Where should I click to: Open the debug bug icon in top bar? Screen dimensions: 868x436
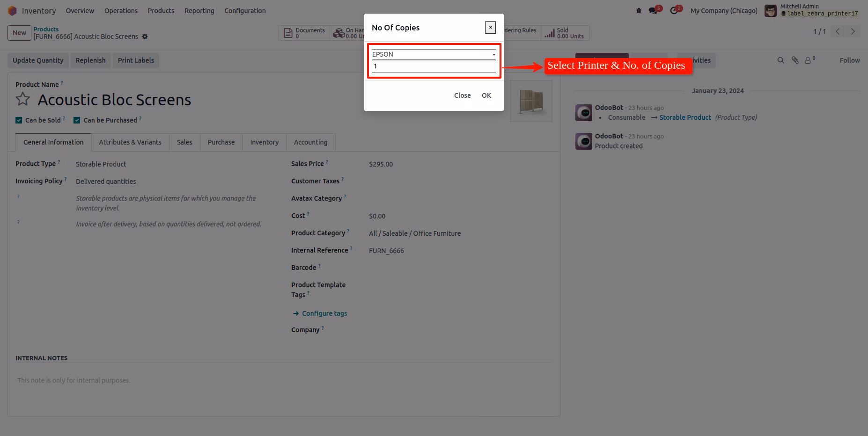click(x=639, y=10)
